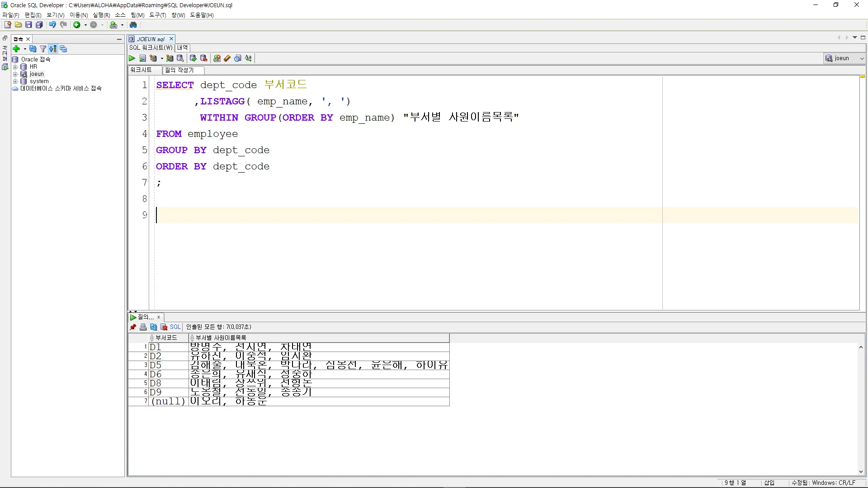Screen dimensions: 868x488
Task: Click the Save All icon in main toolbar
Action: tap(39, 25)
